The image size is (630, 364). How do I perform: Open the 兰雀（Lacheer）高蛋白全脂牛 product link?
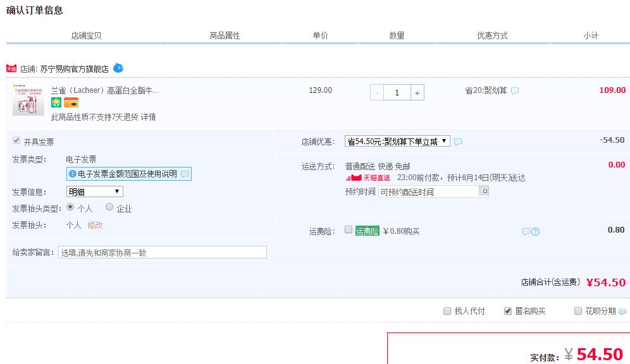[105, 90]
